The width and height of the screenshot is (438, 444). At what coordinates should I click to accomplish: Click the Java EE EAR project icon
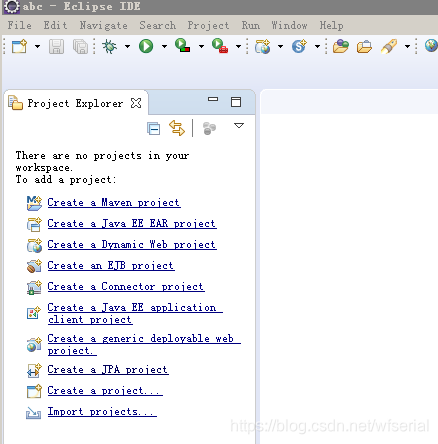[x=34, y=224]
